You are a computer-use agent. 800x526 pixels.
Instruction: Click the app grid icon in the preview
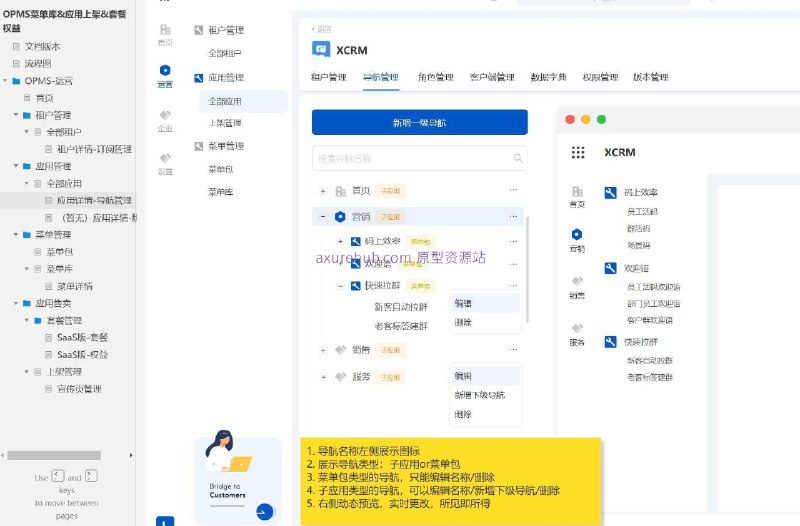pyautogui.click(x=578, y=152)
